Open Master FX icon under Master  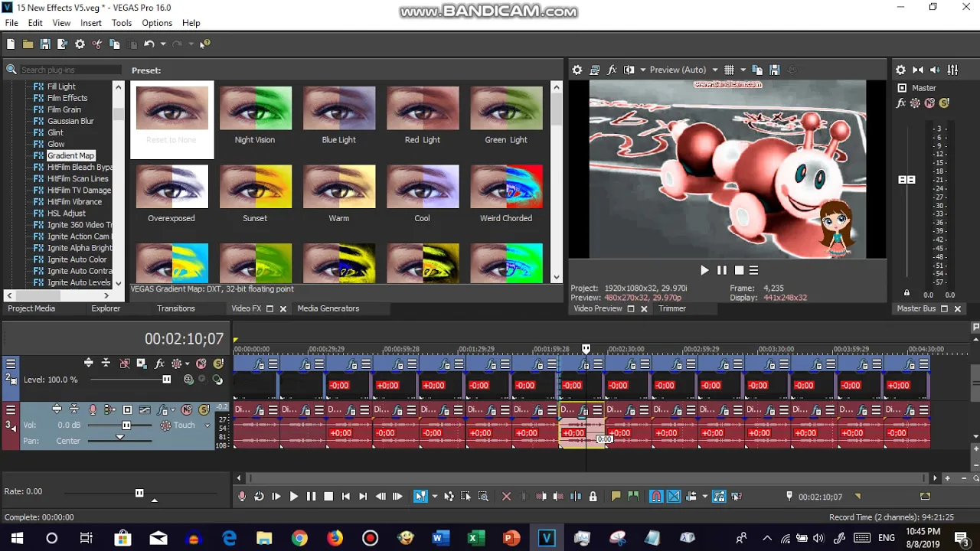point(901,103)
